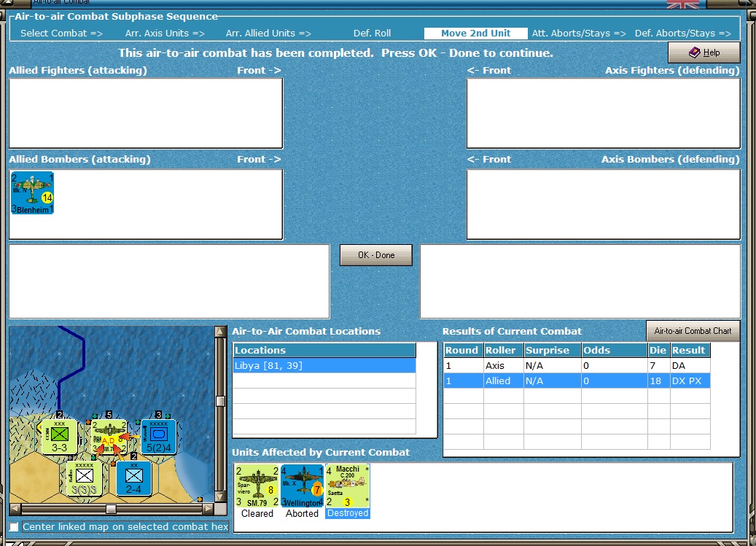Click the bomber counter marked A,D on map
Screen dimensions: 756x546
pyautogui.click(x=109, y=437)
